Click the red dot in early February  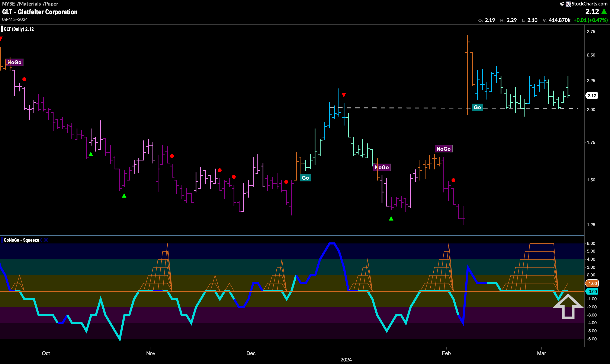click(x=453, y=180)
